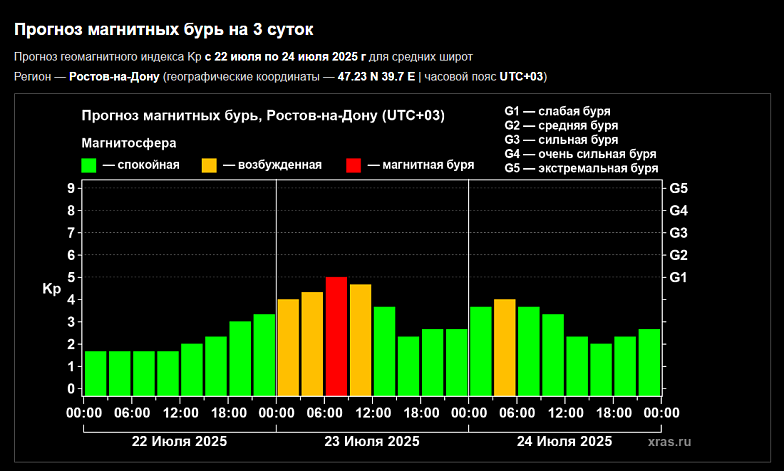This screenshot has height=471, width=784.
Task: Click the '22 Июля 2025' date label
Action: pyautogui.click(x=180, y=442)
